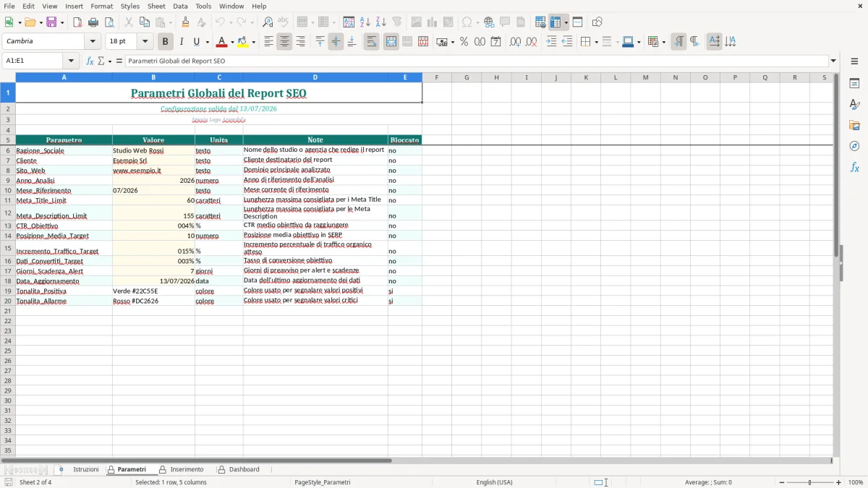
Task: Insert an image
Action: [416, 22]
